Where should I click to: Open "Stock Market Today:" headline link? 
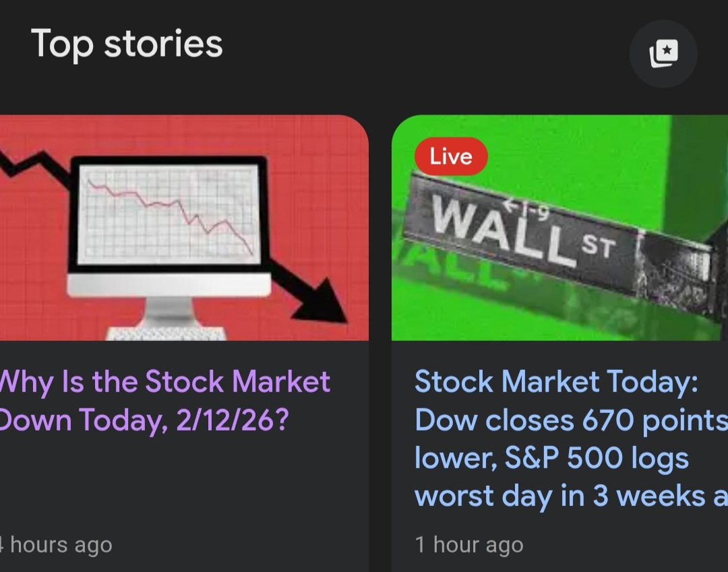[x=556, y=382]
